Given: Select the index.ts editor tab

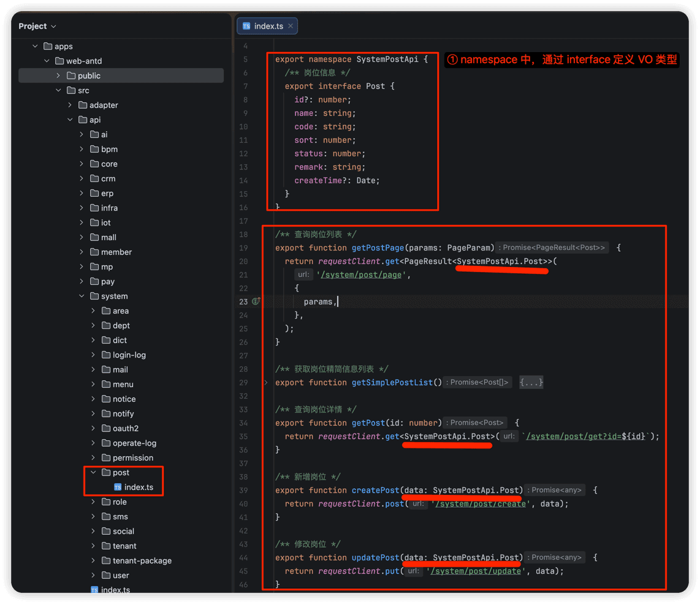Looking at the screenshot, I should point(267,26).
